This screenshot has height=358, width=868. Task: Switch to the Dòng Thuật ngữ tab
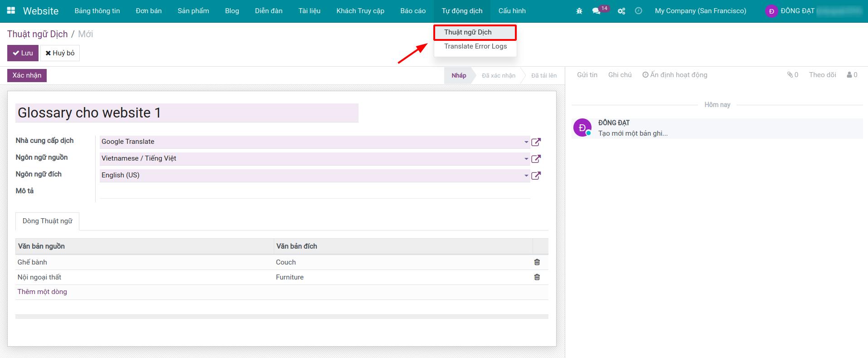pyautogui.click(x=47, y=221)
